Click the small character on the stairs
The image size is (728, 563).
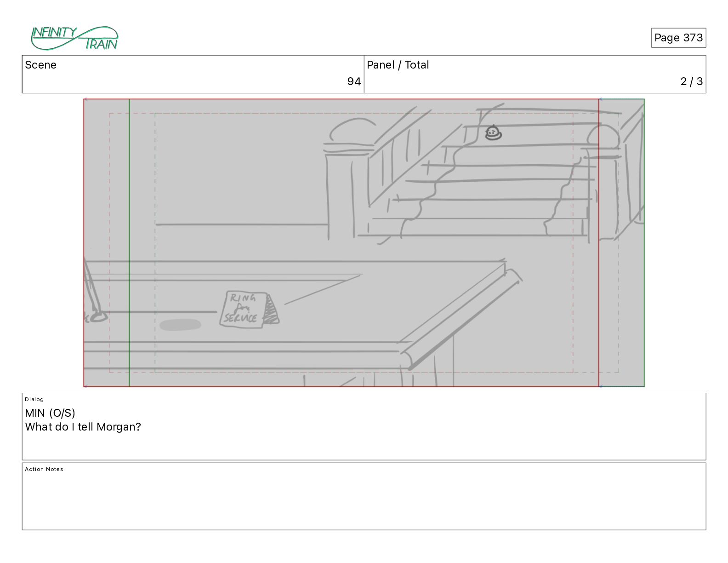pos(494,133)
